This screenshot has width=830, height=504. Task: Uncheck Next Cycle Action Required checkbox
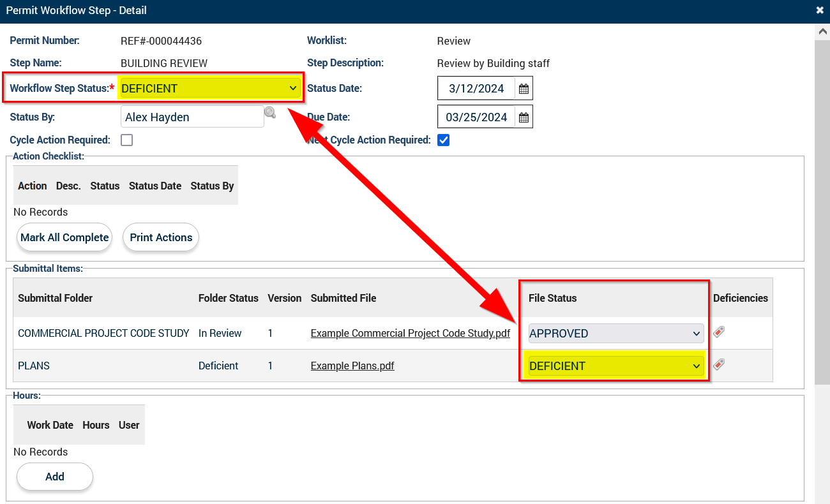click(443, 140)
